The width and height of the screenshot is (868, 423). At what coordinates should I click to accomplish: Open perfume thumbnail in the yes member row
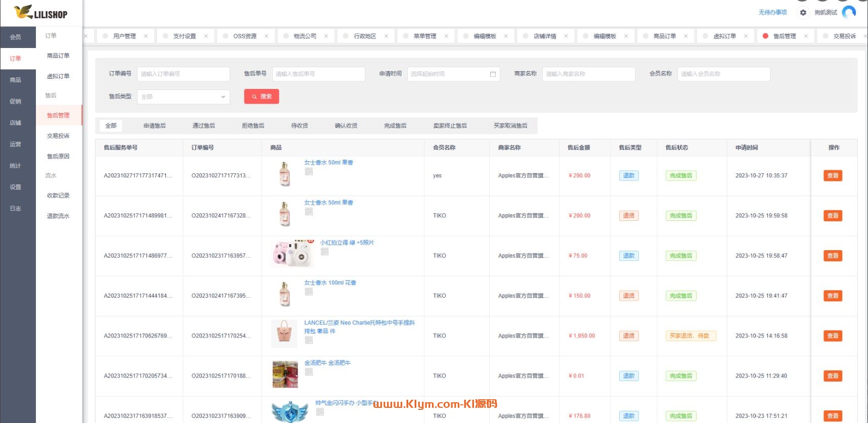(284, 173)
